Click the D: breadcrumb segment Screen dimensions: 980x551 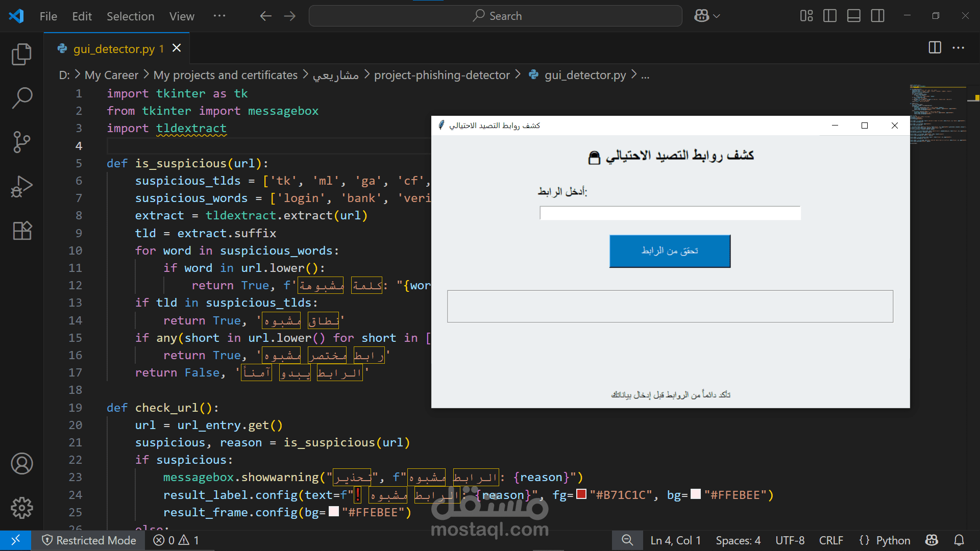pos(64,75)
